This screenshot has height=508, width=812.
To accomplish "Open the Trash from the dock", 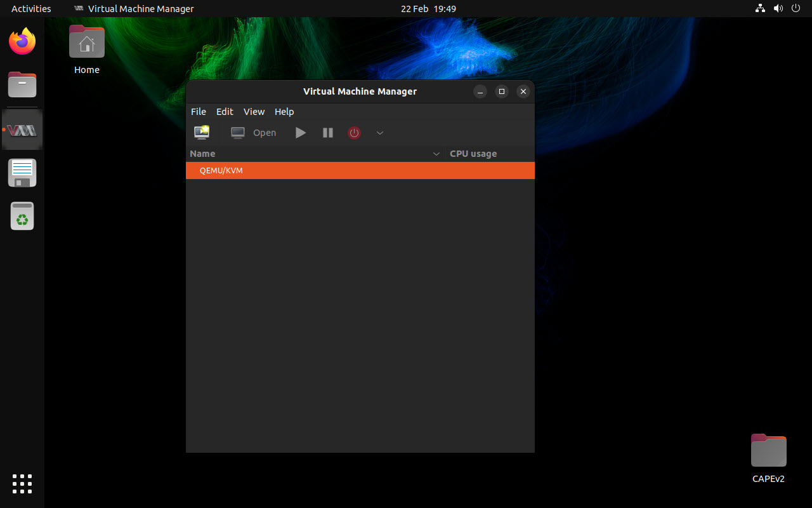I will pyautogui.click(x=22, y=215).
